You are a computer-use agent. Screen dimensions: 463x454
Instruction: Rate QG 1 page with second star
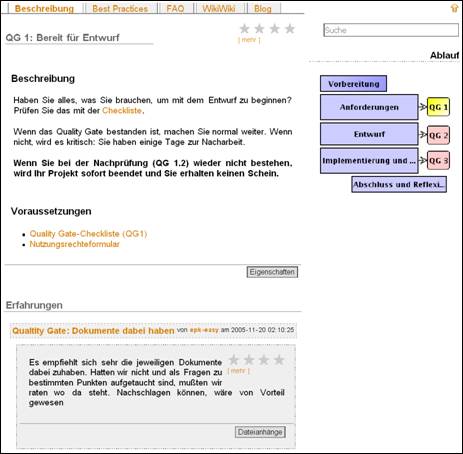(259, 29)
